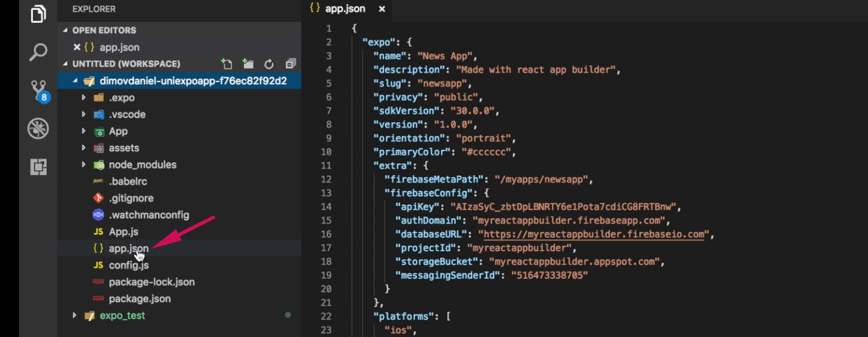Close the app.json editor tab
Image resolution: width=868 pixels, height=337 pixels.
tap(382, 9)
